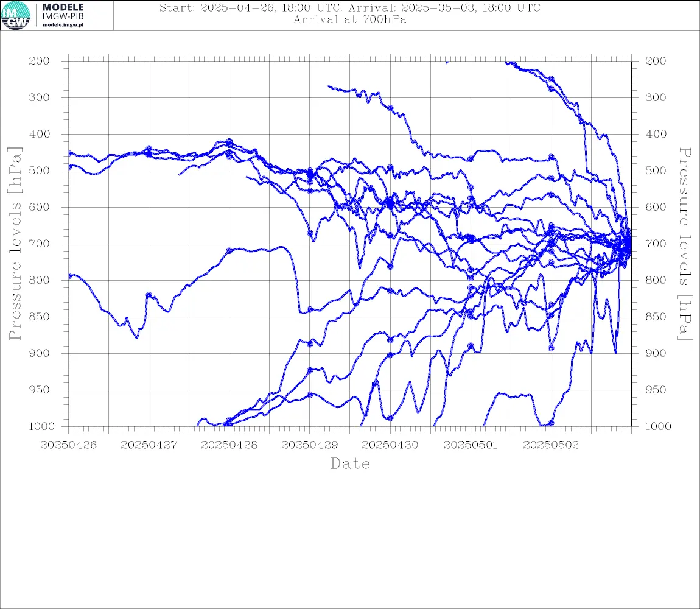Click the left axis 700 label
This screenshot has width=700, height=609.
tap(40, 244)
